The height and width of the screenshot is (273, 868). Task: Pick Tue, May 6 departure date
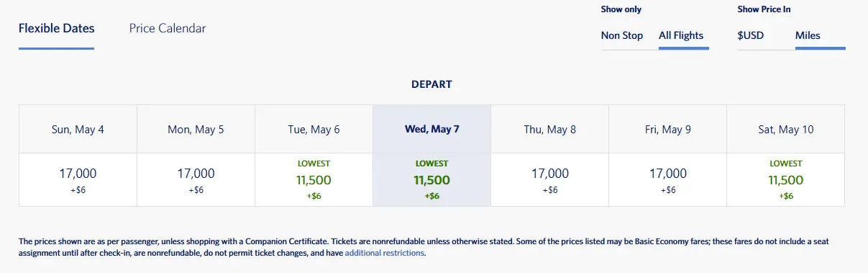pos(314,130)
